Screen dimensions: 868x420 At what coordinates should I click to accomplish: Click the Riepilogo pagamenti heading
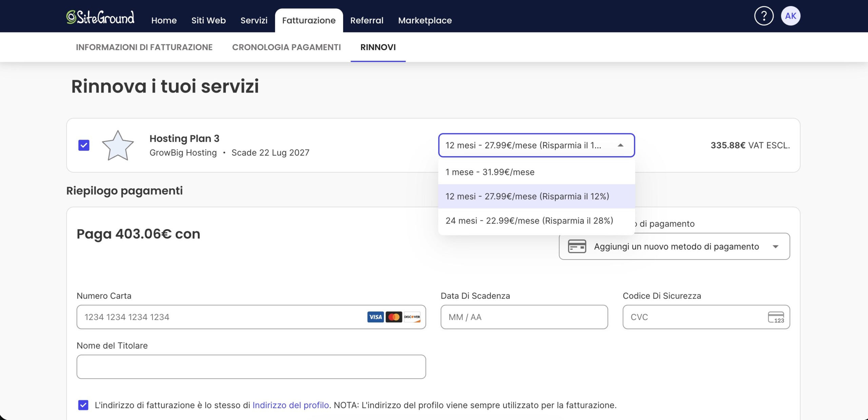click(x=124, y=191)
